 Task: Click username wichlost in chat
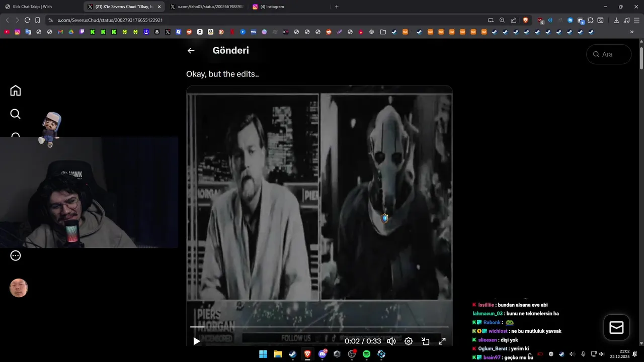pos(498,331)
